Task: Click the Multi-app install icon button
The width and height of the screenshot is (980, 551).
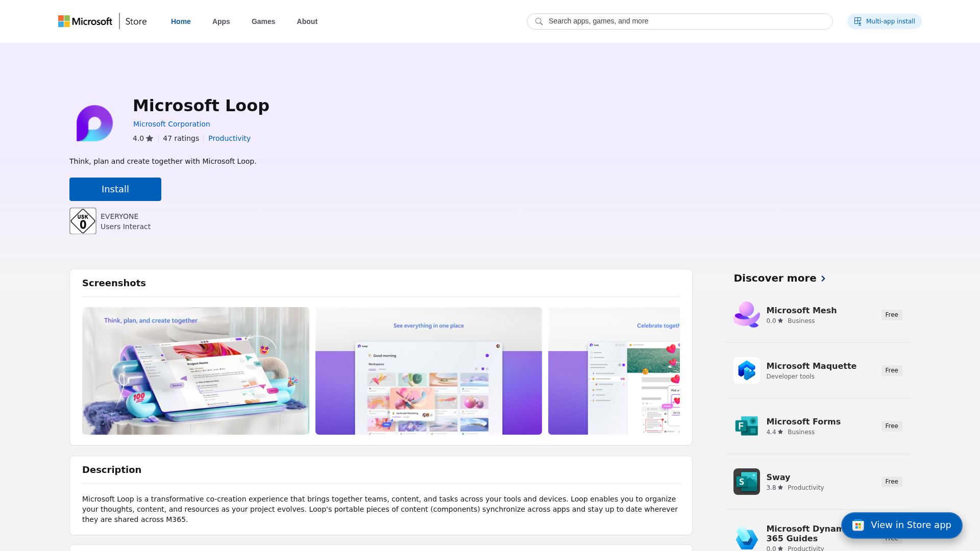Action: coord(857,21)
